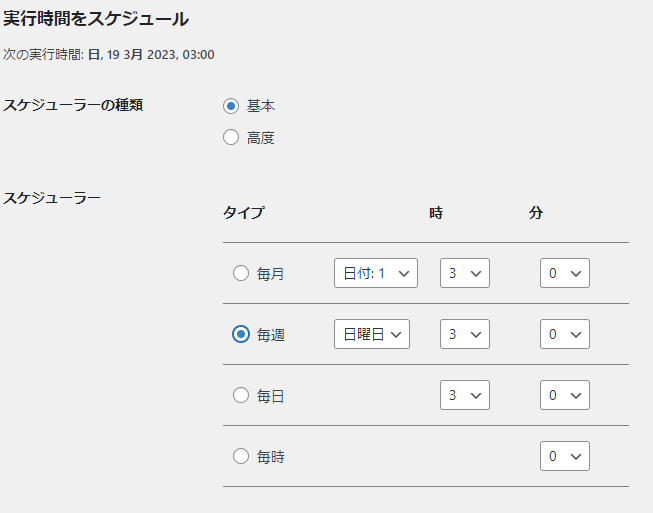Open the hour dropdown in 毎週 row
653x513 pixels.
465,334
